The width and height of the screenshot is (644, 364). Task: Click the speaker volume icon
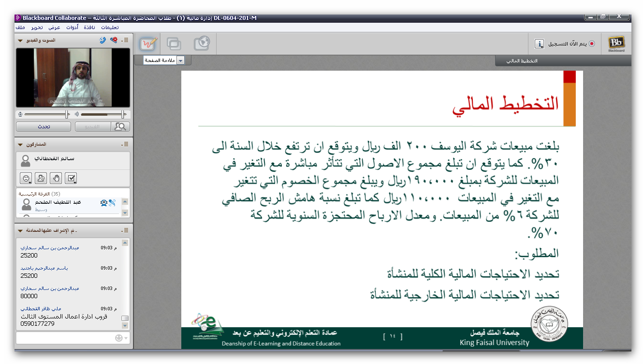(76, 115)
